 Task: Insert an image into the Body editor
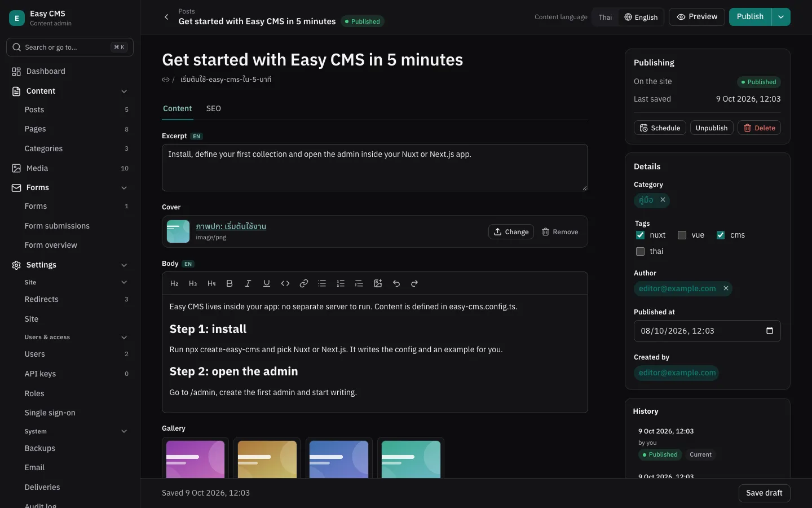[x=378, y=283]
